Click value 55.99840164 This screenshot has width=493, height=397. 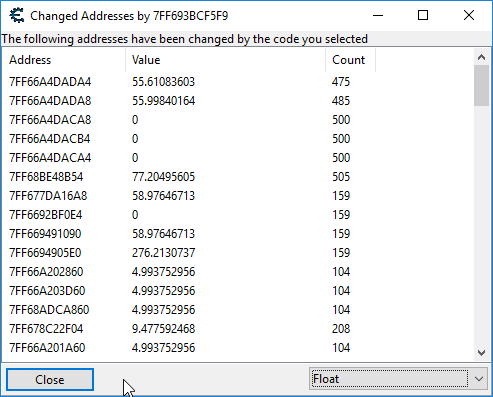point(163,101)
